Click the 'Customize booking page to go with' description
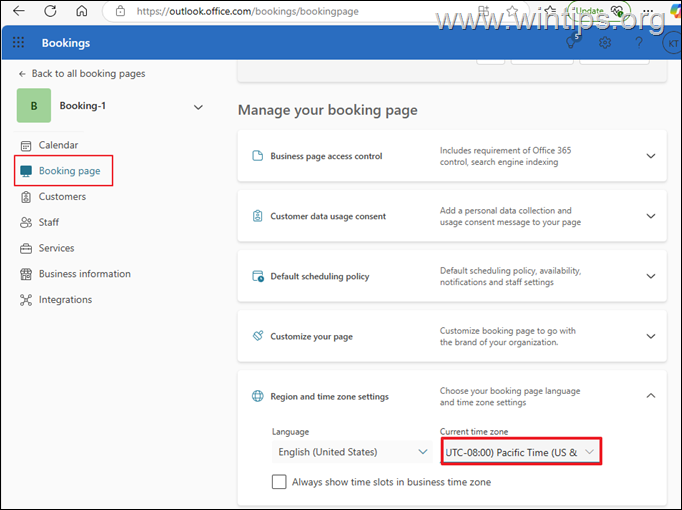Image resolution: width=682 pixels, height=510 pixels. [508, 336]
